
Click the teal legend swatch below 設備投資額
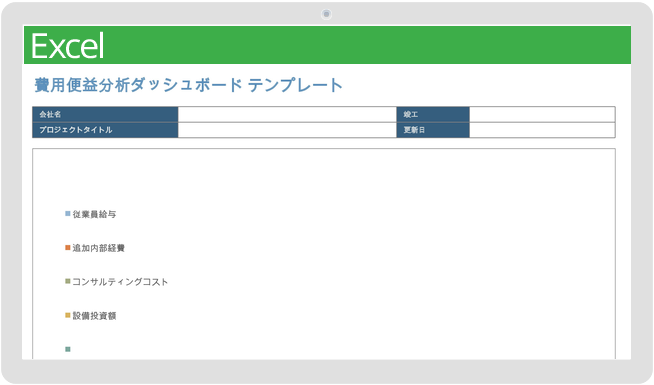[x=68, y=350]
